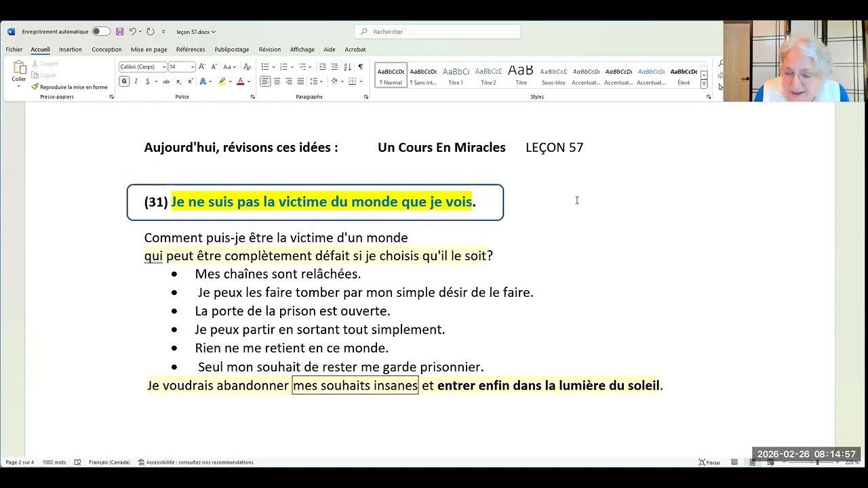868x488 pixels.
Task: Switch to the Insertion tab
Action: tap(71, 49)
